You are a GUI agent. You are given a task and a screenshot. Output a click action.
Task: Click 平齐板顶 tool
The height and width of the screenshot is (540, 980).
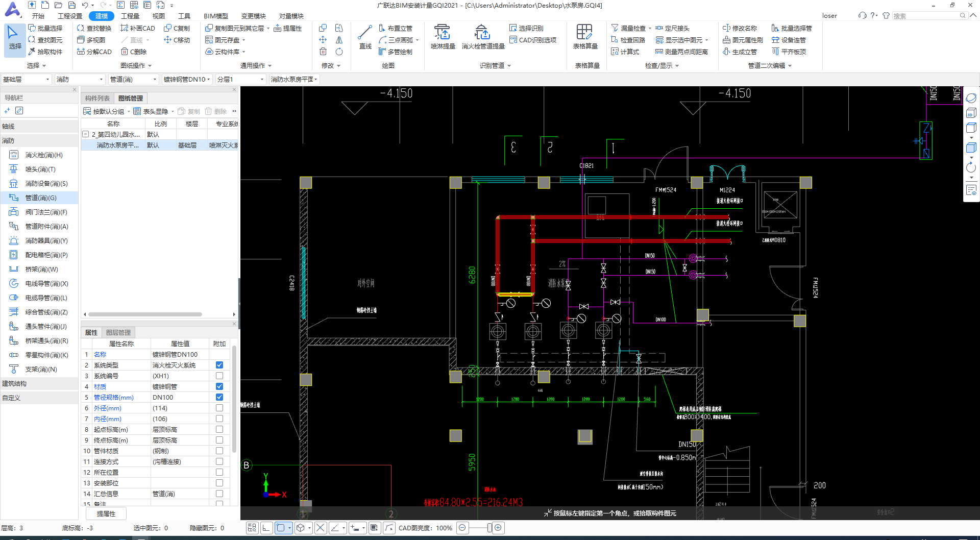789,52
